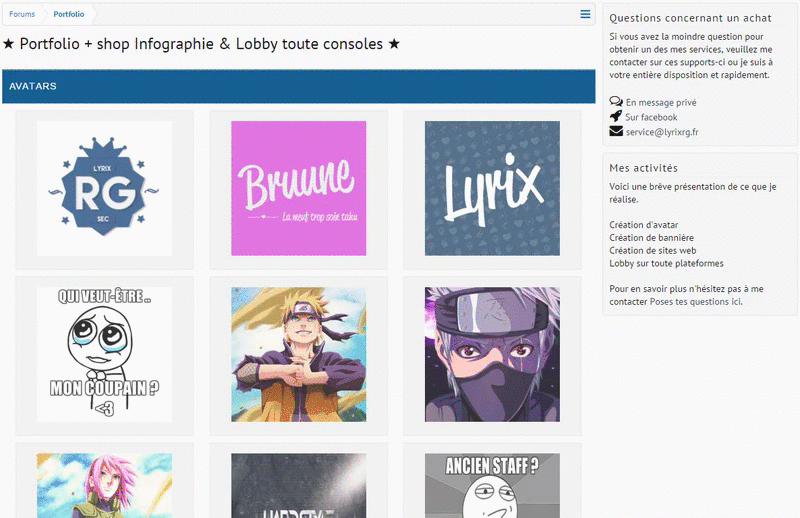Image resolution: width=800 pixels, height=518 pixels.
Task: Open the masked Kakashi avatar
Action: tap(492, 354)
